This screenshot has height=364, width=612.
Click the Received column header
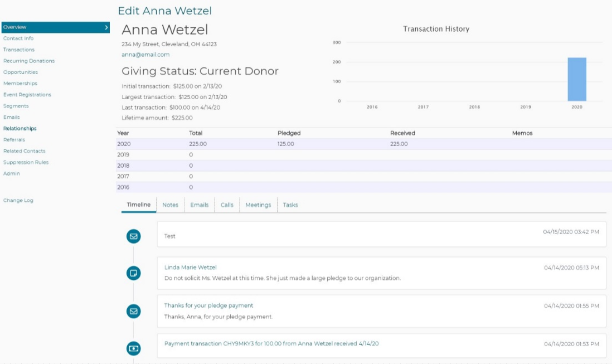coord(402,133)
